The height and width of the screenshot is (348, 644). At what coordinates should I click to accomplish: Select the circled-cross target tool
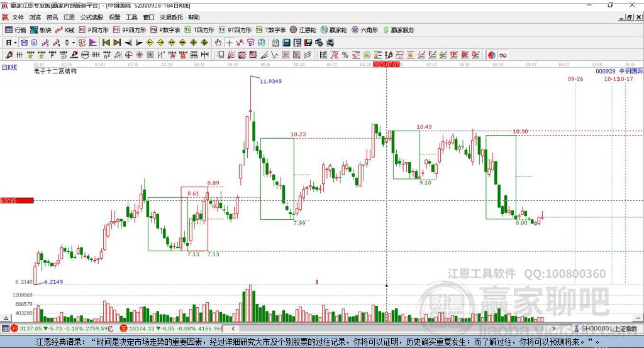pos(128,55)
